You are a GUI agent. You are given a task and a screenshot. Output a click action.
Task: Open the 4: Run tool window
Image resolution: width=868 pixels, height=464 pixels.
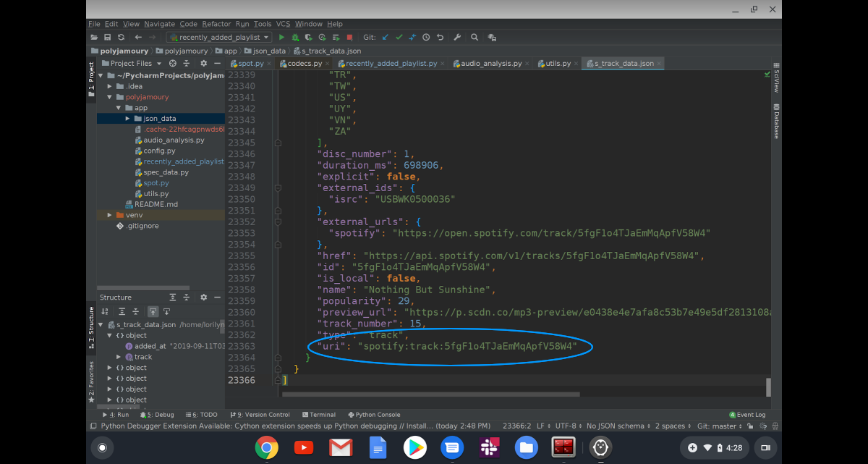[x=114, y=415]
